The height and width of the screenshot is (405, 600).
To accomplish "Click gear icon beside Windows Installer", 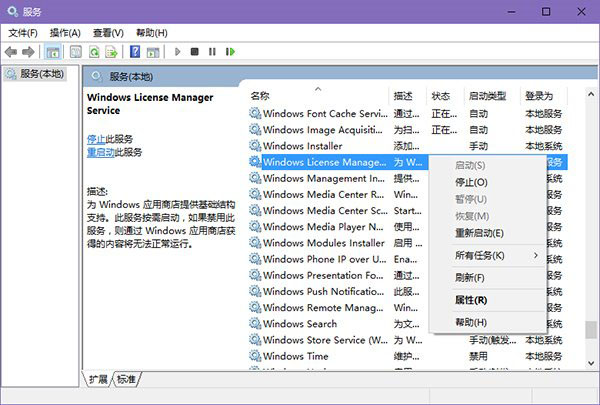I will click(255, 145).
